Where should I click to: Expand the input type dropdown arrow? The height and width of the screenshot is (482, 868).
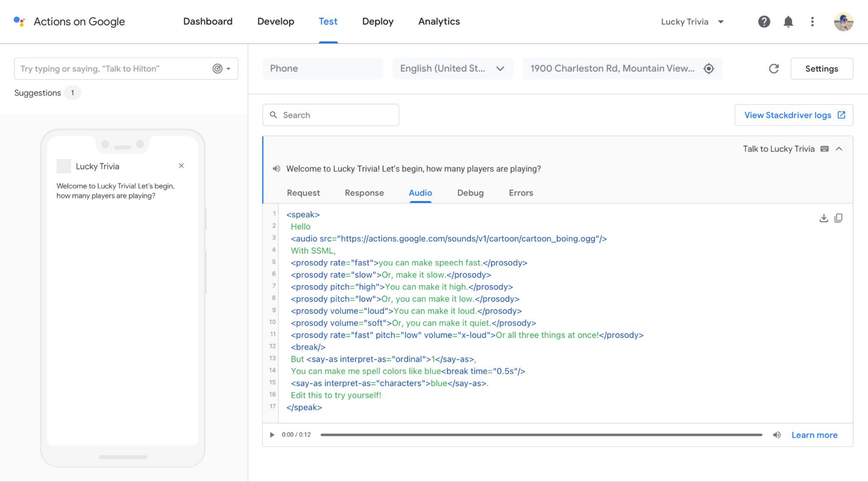[x=228, y=69]
